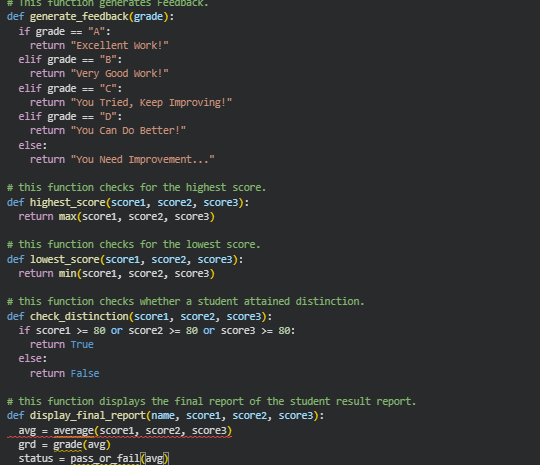Click function name generate_feedback in its def line
The image size is (540, 465).
pyautogui.click(x=79, y=17)
